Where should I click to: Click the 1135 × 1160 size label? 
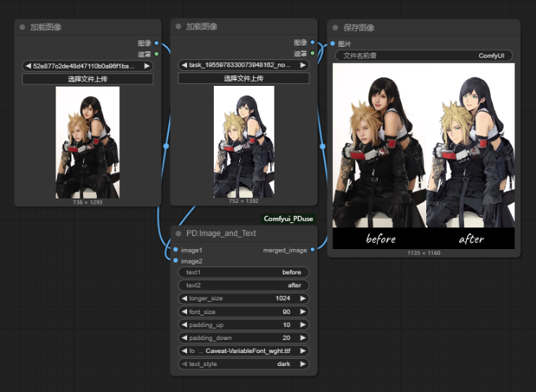[423, 253]
